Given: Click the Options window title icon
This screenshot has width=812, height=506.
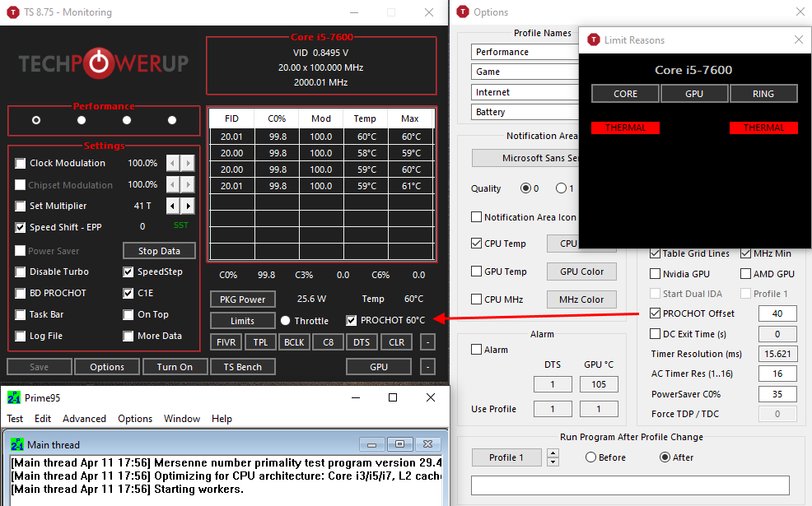Looking at the screenshot, I should [462, 12].
